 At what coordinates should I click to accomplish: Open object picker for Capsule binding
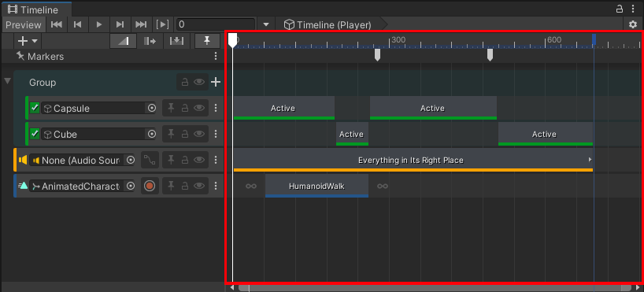pyautogui.click(x=152, y=109)
